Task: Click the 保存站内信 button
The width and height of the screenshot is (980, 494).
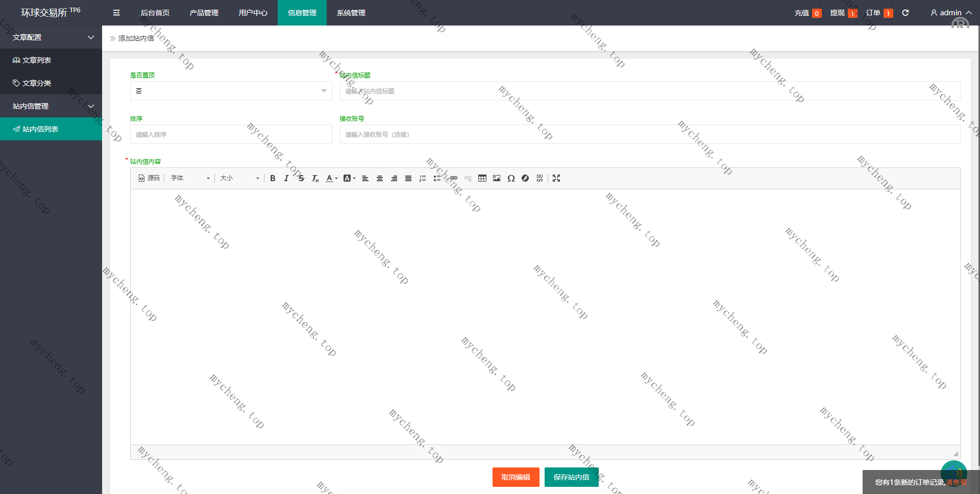Action: [x=571, y=477]
